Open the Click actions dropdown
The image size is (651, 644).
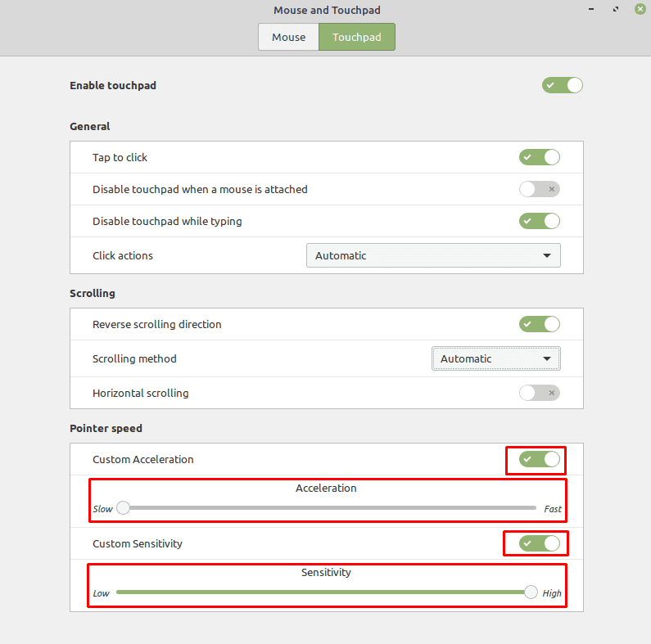[x=433, y=255]
